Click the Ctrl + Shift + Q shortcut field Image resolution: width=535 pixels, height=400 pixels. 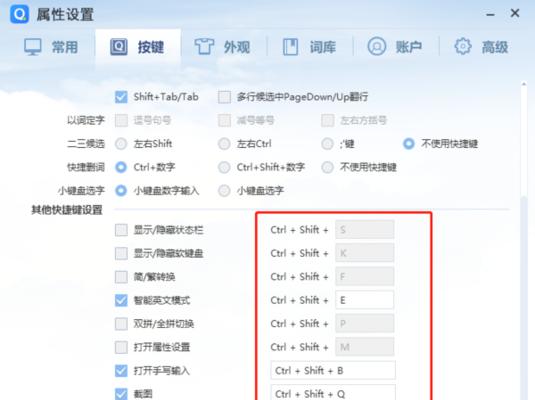[333, 392]
